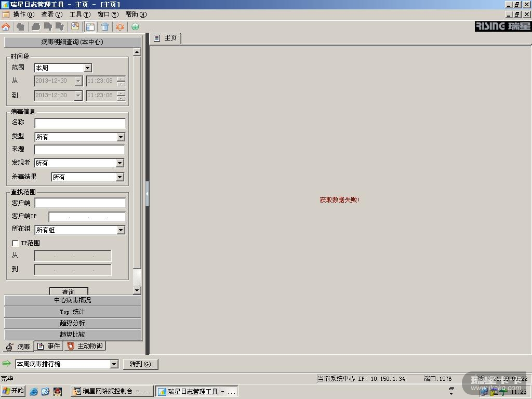Viewport: 532px width, 399px height.
Task: Click the 客户端IP address field
Action: pyautogui.click(x=87, y=217)
